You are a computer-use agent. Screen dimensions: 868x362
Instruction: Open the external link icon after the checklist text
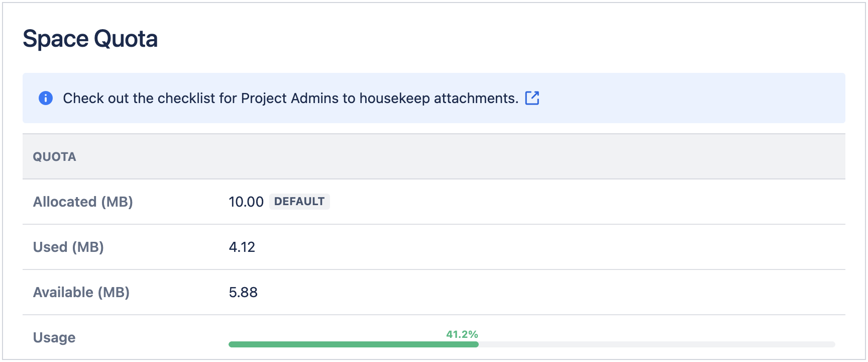532,98
